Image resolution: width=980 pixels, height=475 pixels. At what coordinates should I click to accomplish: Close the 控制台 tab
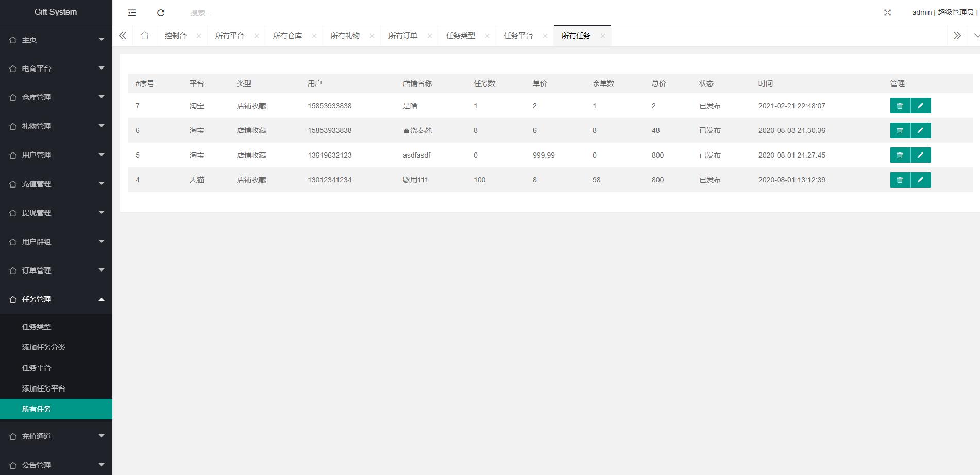point(199,36)
